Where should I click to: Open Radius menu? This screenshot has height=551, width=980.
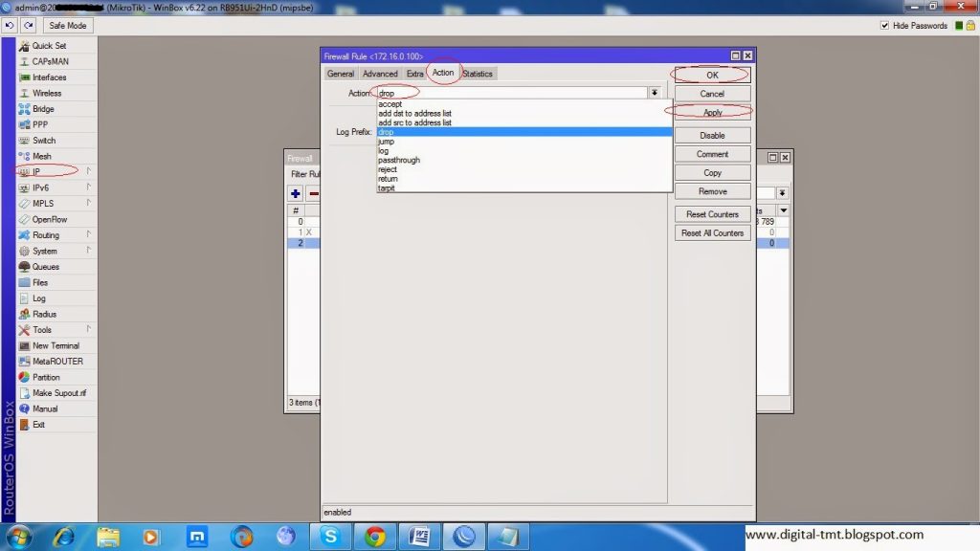[x=56, y=314]
